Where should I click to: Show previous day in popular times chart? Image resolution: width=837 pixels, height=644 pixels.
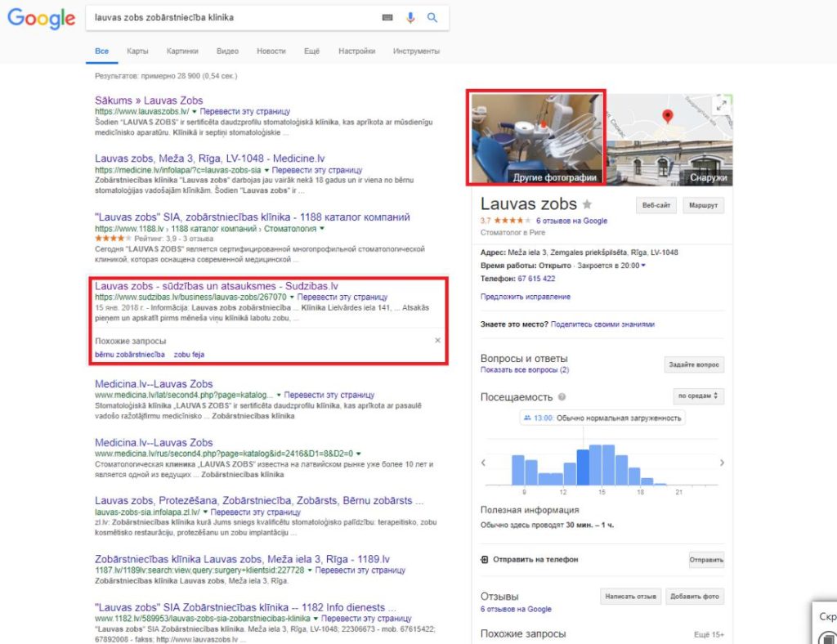(483, 463)
